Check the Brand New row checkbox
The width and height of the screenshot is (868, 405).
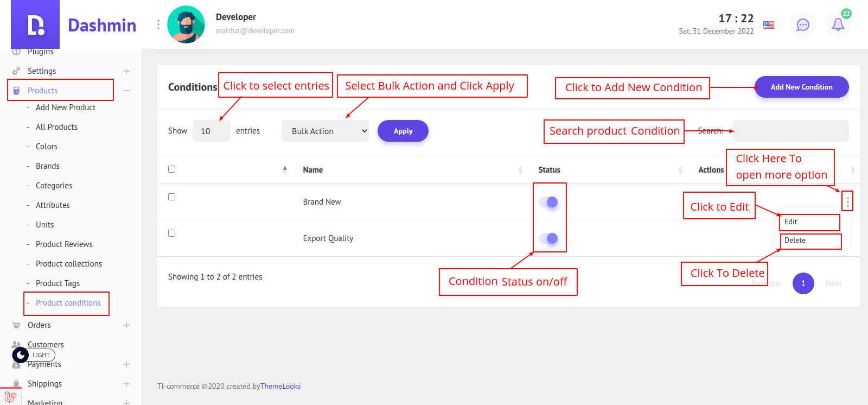click(x=172, y=197)
